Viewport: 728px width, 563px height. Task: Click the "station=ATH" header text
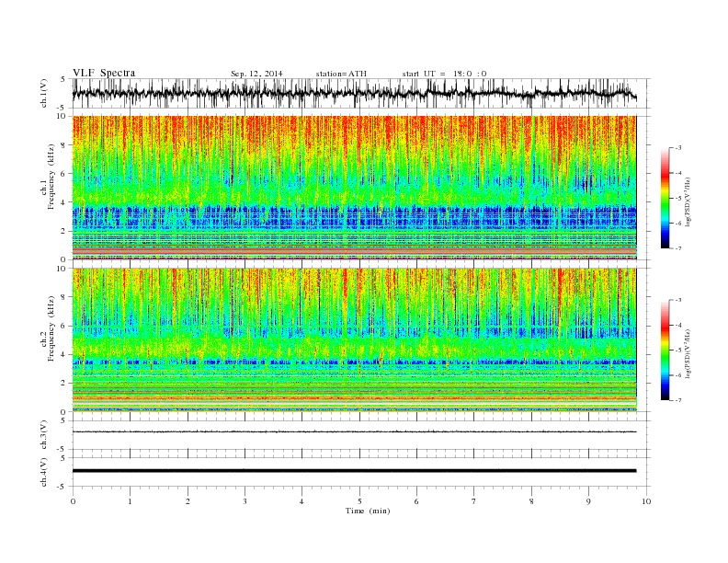pos(341,74)
